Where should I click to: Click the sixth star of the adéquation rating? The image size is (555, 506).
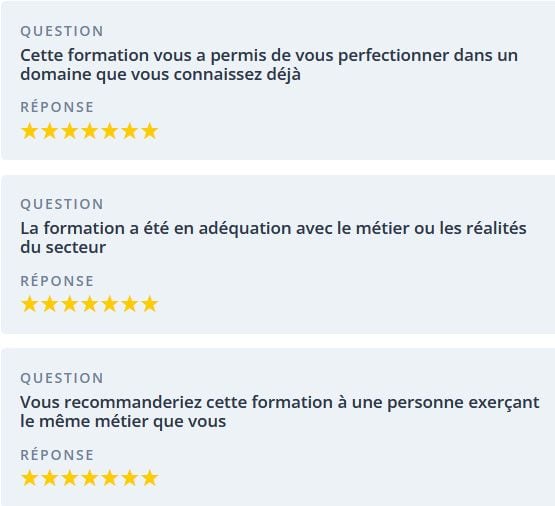[x=130, y=304]
